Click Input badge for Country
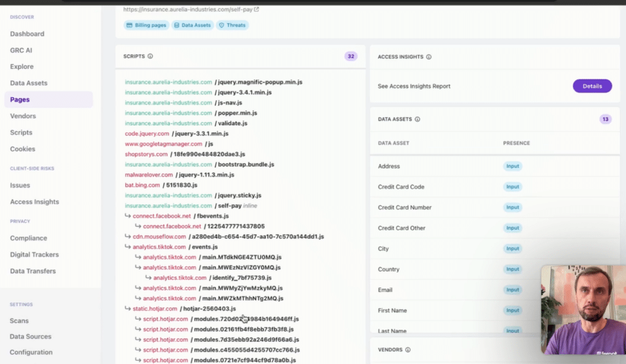626x364 pixels. (x=513, y=269)
